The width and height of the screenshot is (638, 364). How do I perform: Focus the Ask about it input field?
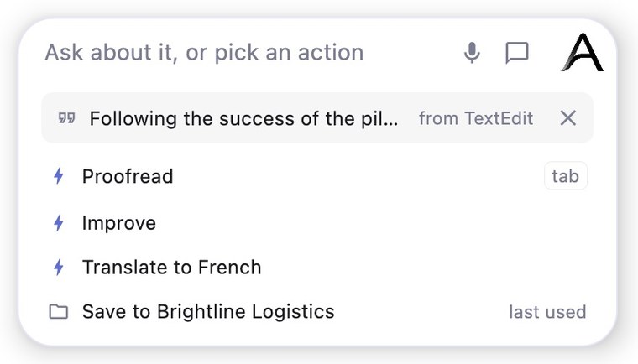point(248,53)
